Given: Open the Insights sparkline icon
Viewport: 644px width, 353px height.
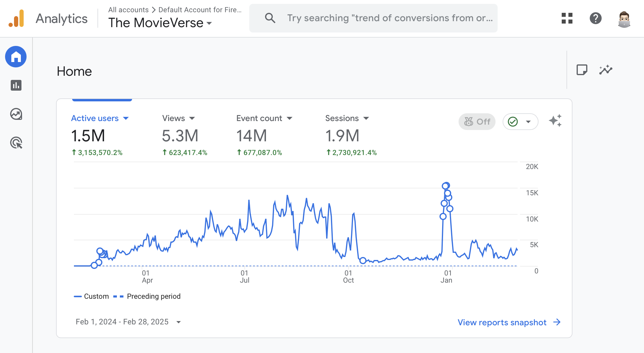Looking at the screenshot, I should tap(606, 70).
